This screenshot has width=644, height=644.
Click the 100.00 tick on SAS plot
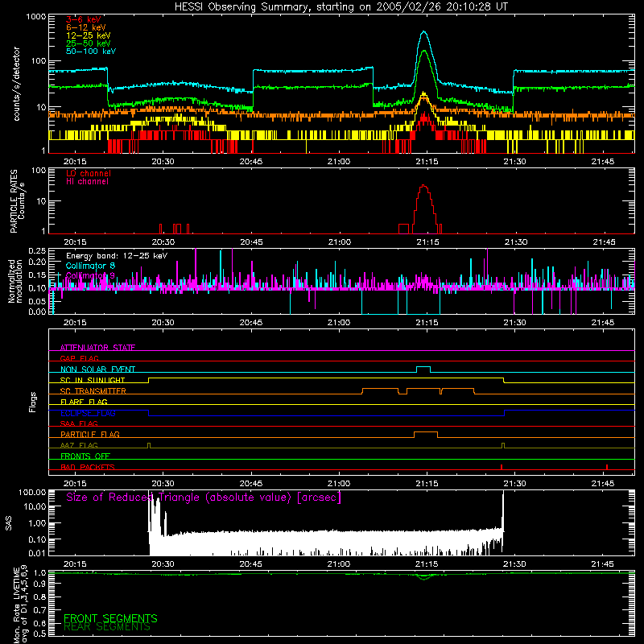tap(32, 493)
